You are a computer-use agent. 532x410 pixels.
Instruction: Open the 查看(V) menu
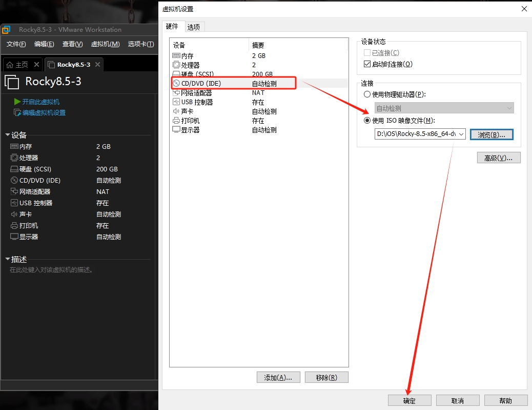(73, 44)
